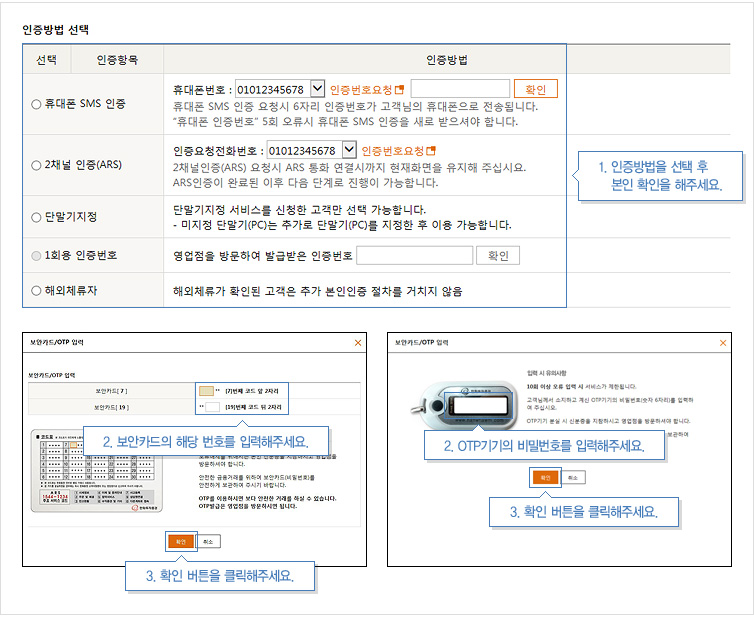Open the 휴대폰번호 dropdown list
The image size is (754, 619).
(x=318, y=89)
